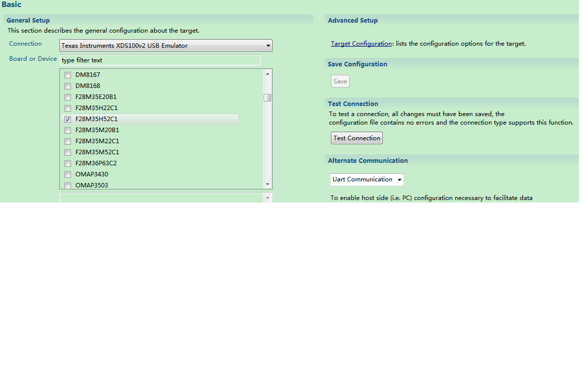This screenshot has height=392, width=588.
Task: Open the Uart Communication dropdown
Action: click(x=367, y=179)
